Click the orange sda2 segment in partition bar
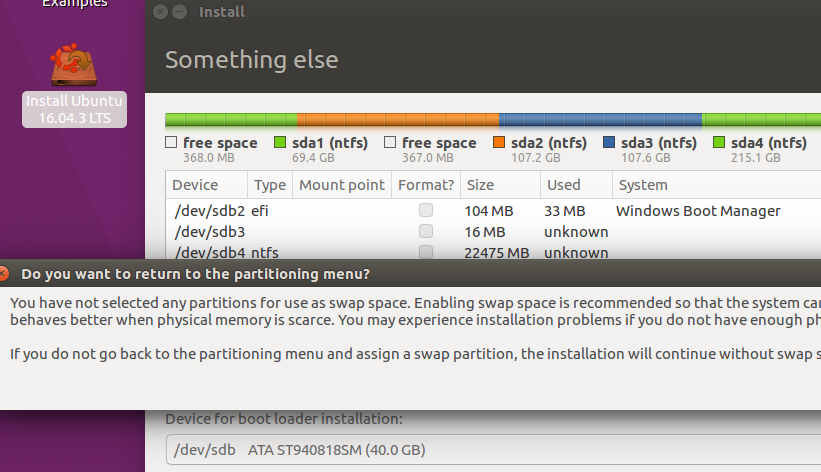Screen dimensions: 821x472 click(x=398, y=120)
